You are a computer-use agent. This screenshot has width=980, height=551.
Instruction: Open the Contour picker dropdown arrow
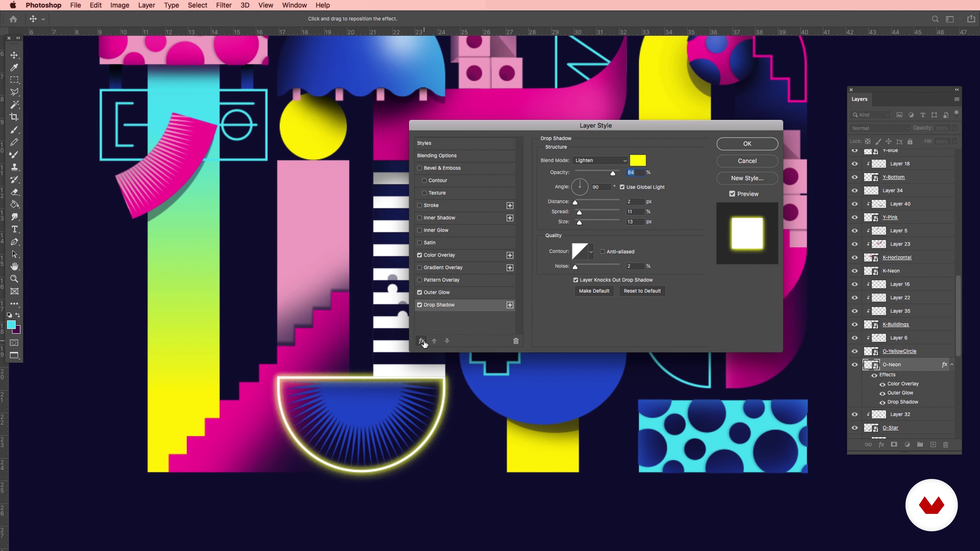[x=591, y=251]
